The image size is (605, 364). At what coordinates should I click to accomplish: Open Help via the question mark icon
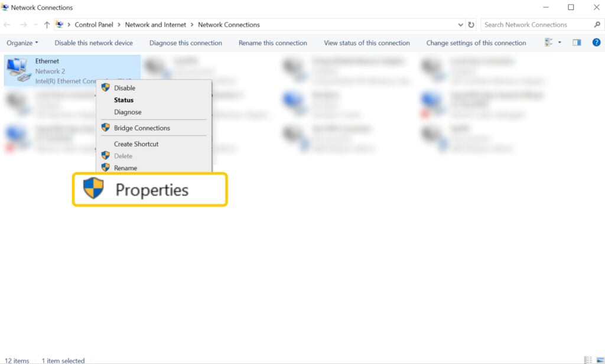click(596, 42)
